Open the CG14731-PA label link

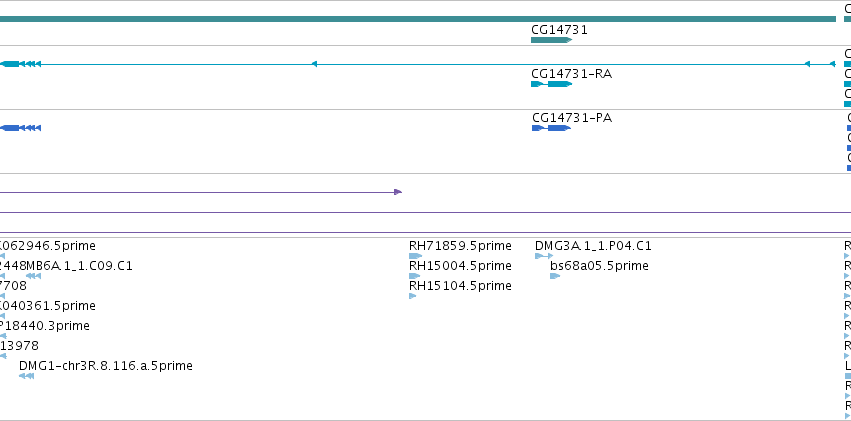[x=572, y=118]
